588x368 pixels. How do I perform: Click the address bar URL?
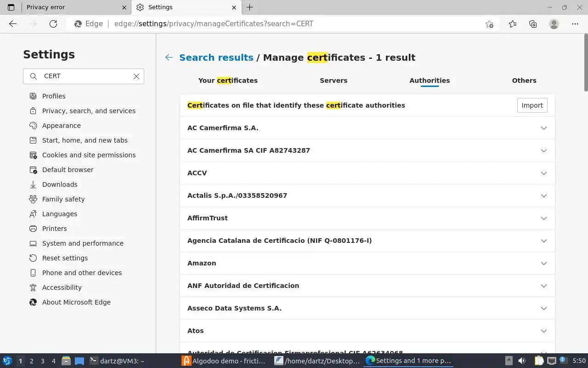coord(214,24)
